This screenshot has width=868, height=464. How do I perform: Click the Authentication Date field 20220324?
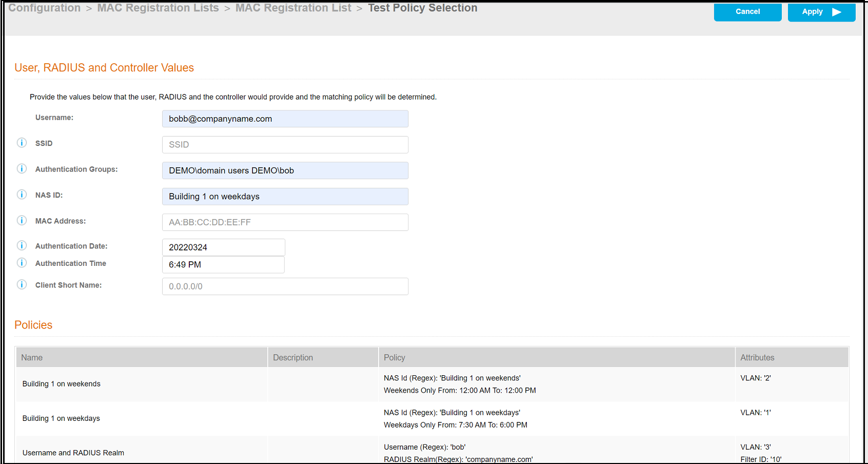224,247
